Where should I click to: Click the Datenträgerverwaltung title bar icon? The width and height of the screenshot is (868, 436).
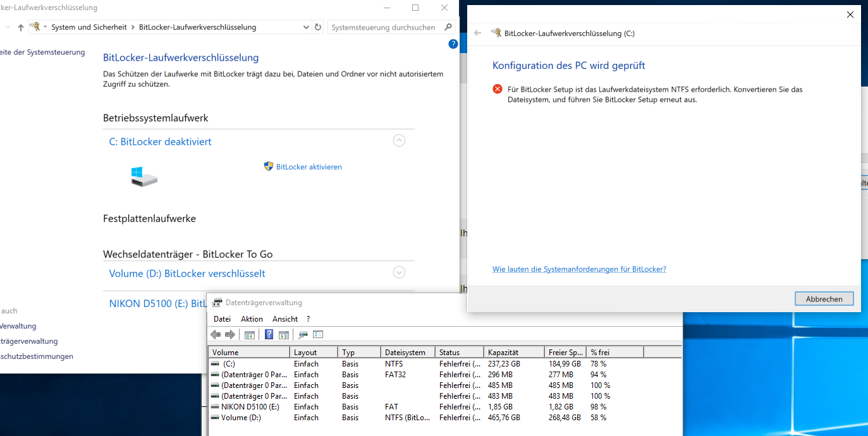pos(217,303)
